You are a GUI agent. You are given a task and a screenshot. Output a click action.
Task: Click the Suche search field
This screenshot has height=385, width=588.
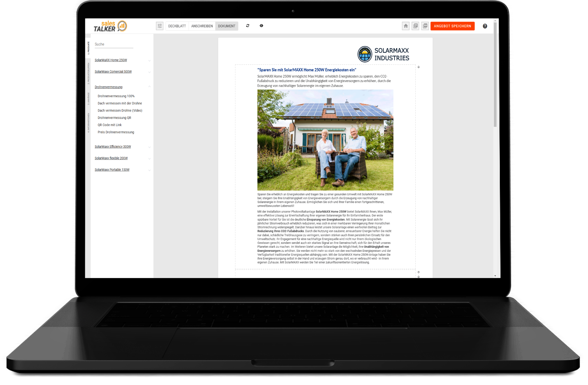114,44
